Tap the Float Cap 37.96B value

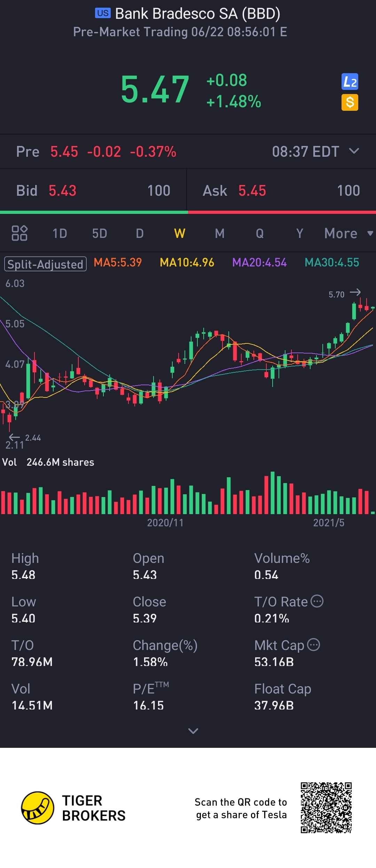coord(274,705)
